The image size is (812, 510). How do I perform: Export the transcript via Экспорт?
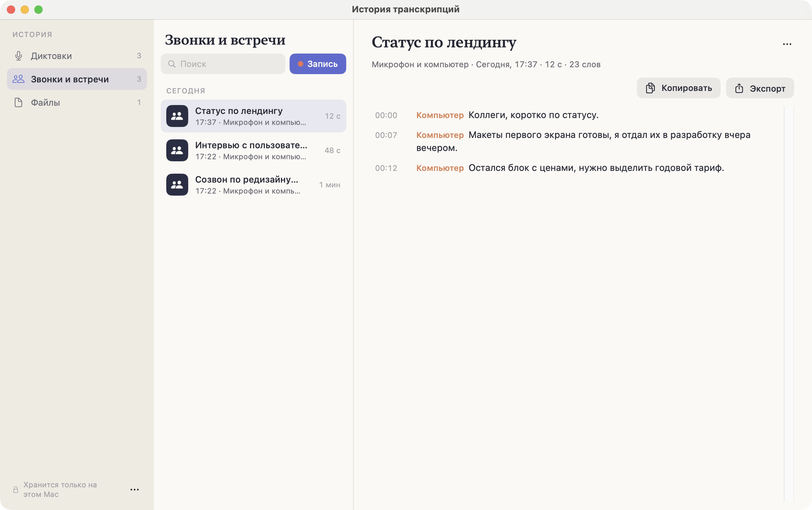(760, 88)
